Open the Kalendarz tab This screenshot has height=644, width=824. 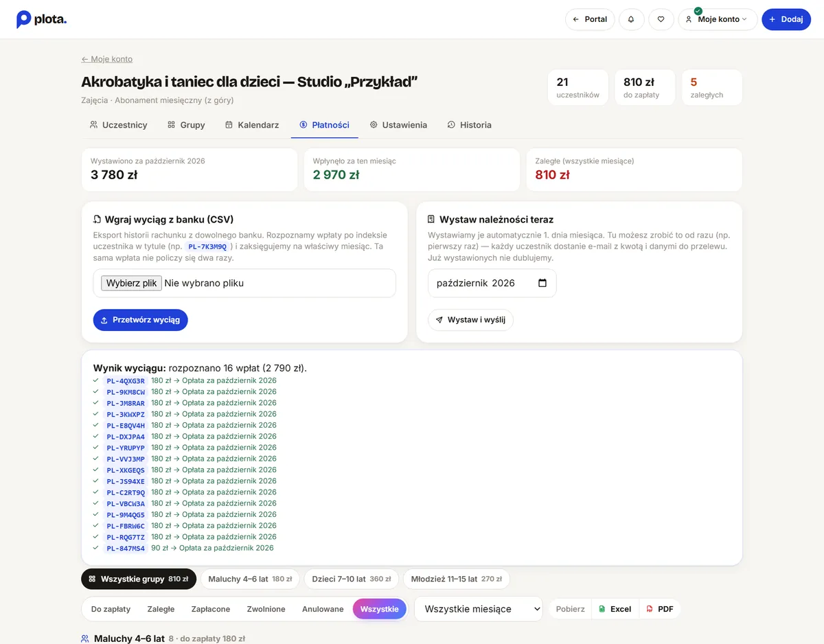[252, 125]
